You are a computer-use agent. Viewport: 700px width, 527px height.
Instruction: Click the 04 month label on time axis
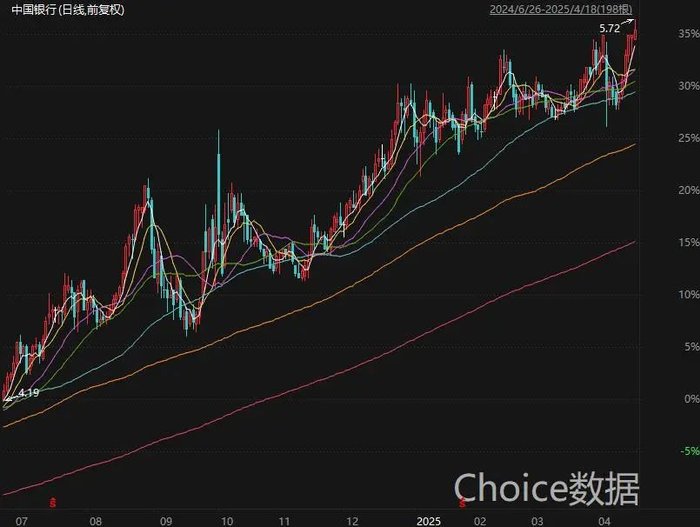604,521
